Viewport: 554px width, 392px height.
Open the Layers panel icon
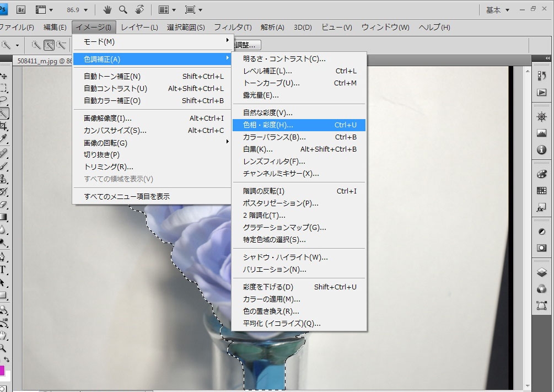point(542,272)
